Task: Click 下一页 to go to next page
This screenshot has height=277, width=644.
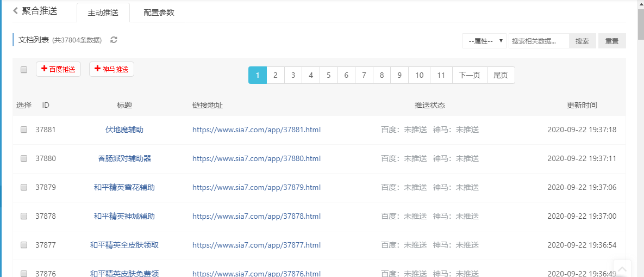Action: coord(470,75)
